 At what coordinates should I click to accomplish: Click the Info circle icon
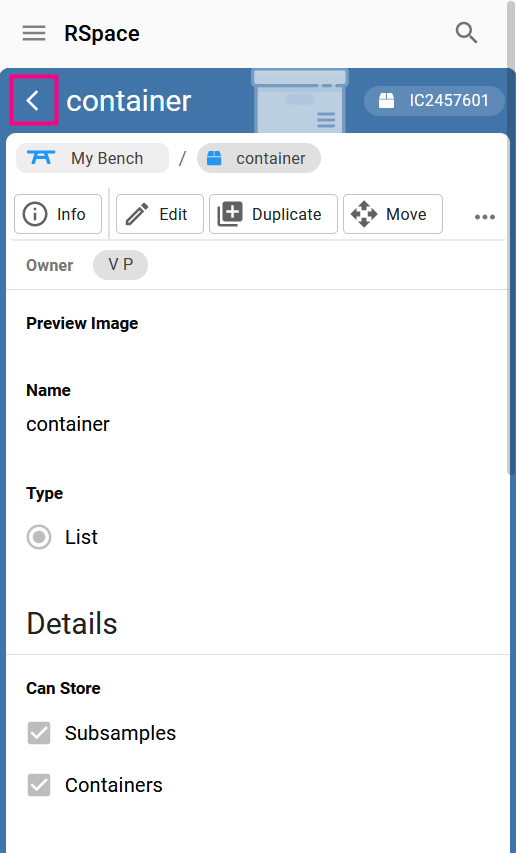tap(35, 214)
